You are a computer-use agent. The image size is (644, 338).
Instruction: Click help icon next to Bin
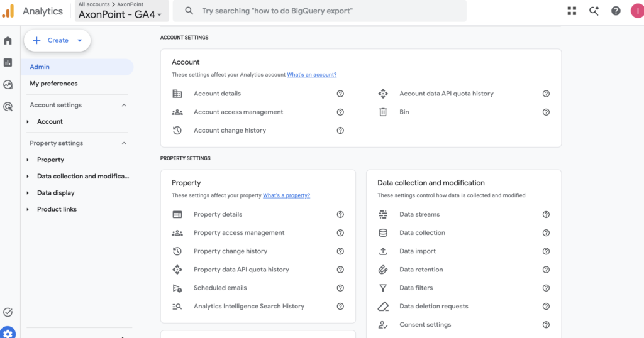tap(546, 112)
